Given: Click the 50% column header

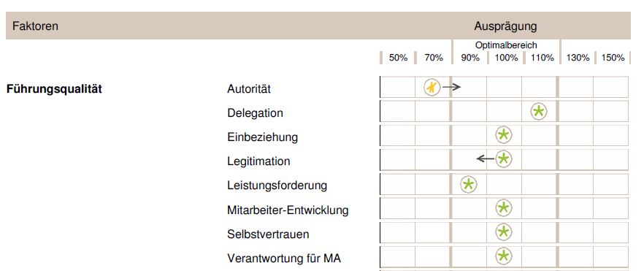Looking at the screenshot, I should tap(398, 58).
